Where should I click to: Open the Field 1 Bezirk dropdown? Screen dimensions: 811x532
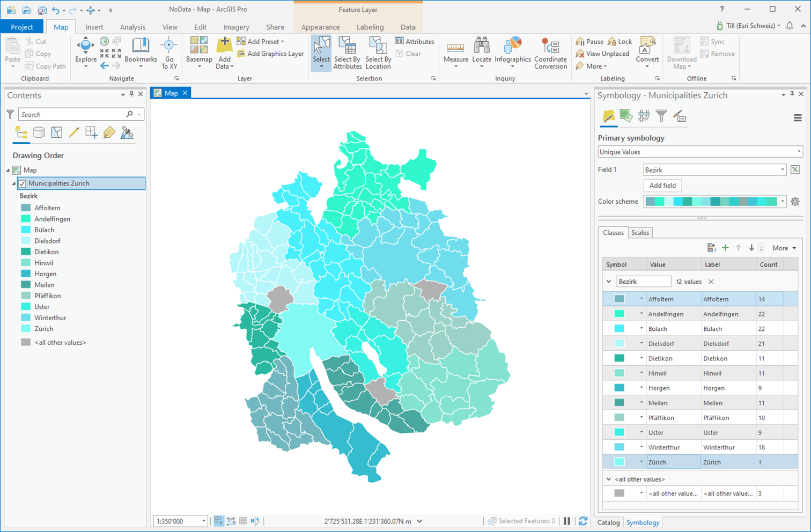pos(715,170)
